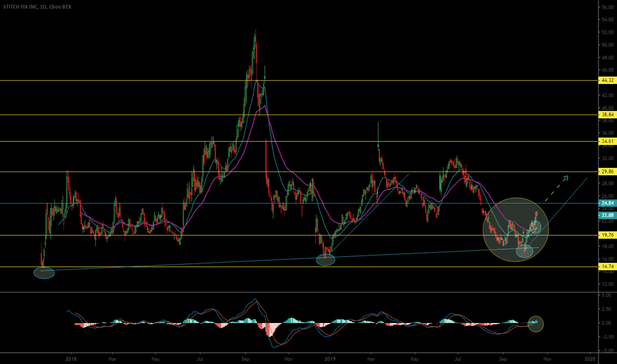617x364 pixels.
Task: Click 50.00 on the price scale
Action: (x=607, y=45)
